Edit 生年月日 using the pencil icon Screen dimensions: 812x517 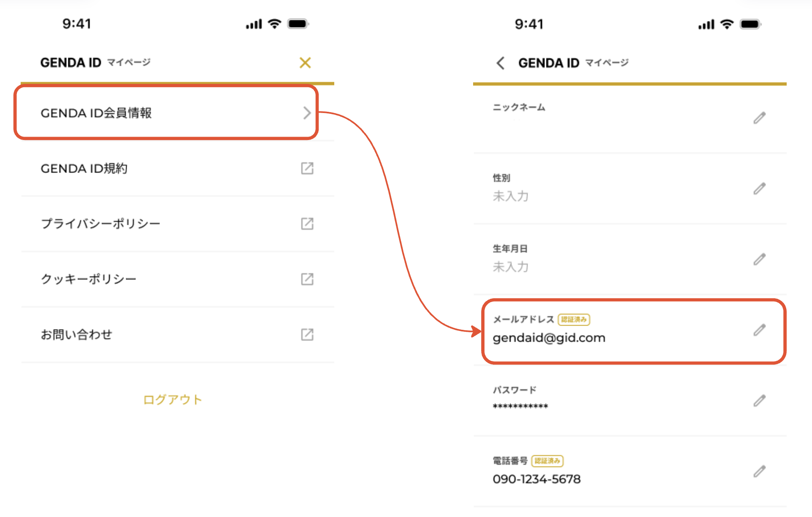click(x=759, y=259)
